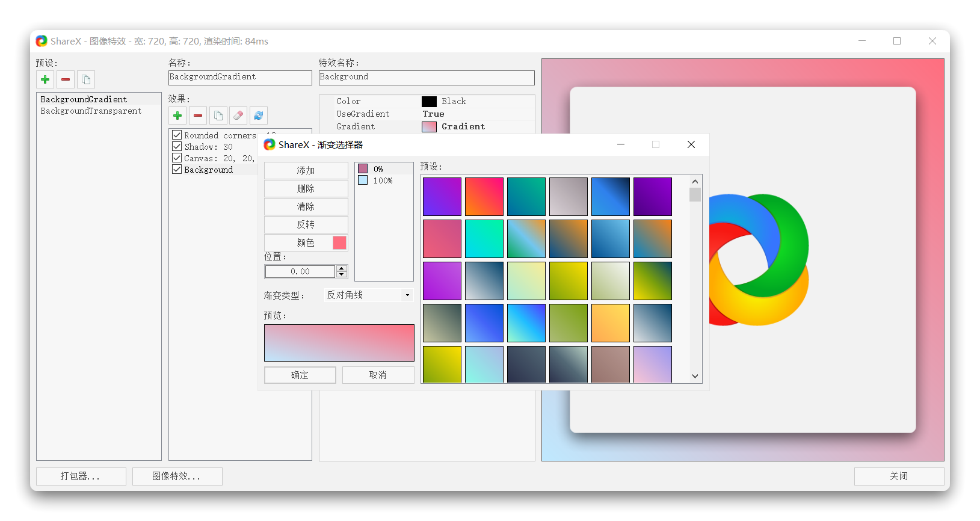
Task: Open the 打包器... button
Action: coord(81,476)
